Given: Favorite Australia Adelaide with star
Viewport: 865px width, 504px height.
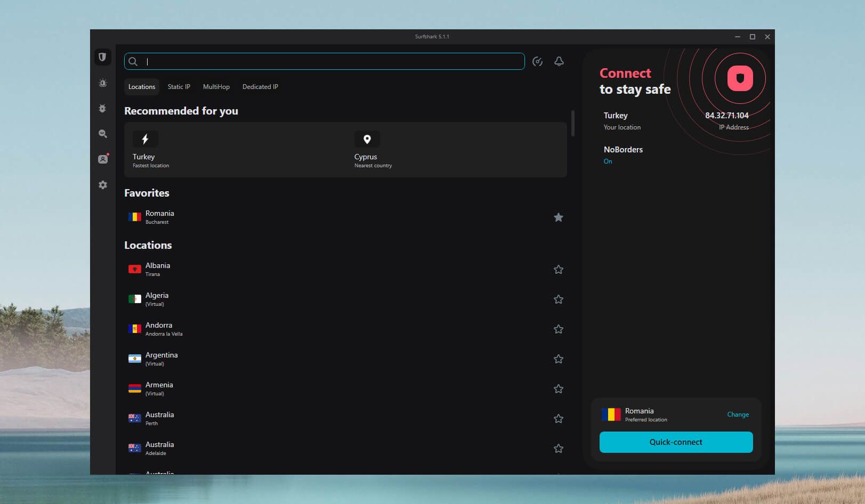Looking at the screenshot, I should click(x=559, y=449).
